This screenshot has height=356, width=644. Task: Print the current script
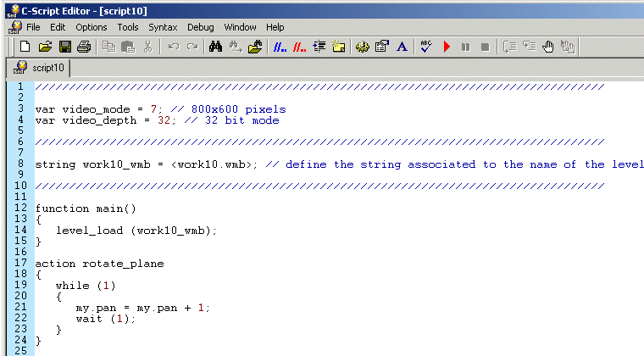point(83,47)
